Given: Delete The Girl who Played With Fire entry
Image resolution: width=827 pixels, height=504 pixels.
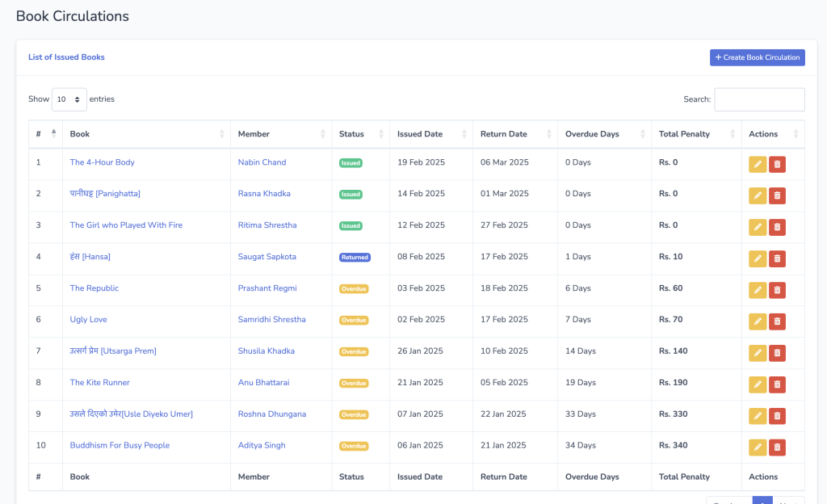Looking at the screenshot, I should point(777,227).
